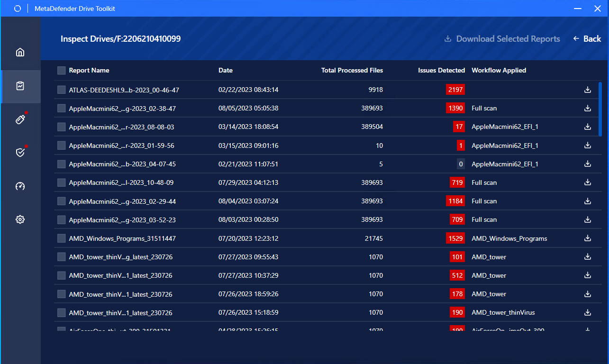Check the report with 0 issues

point(61,164)
